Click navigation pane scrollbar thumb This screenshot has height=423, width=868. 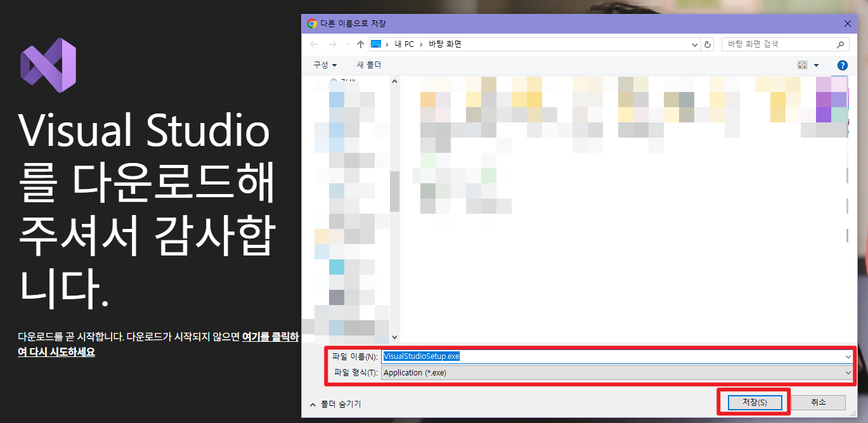(394, 191)
